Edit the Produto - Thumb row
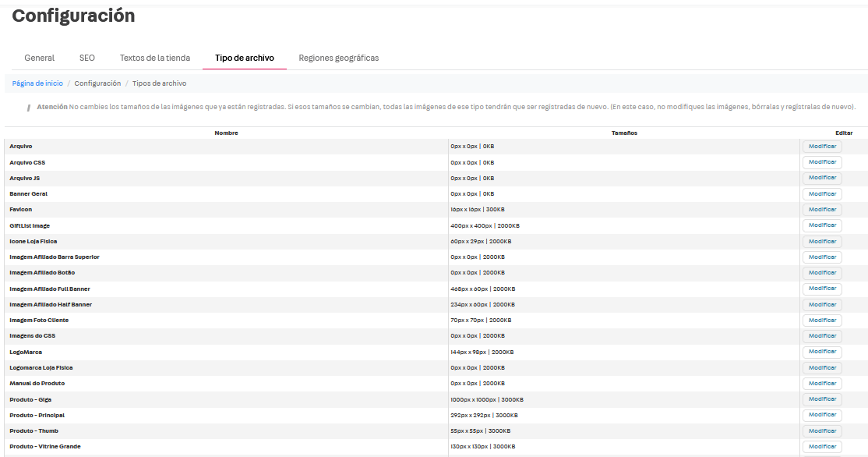The width and height of the screenshot is (868, 457). [822, 430]
